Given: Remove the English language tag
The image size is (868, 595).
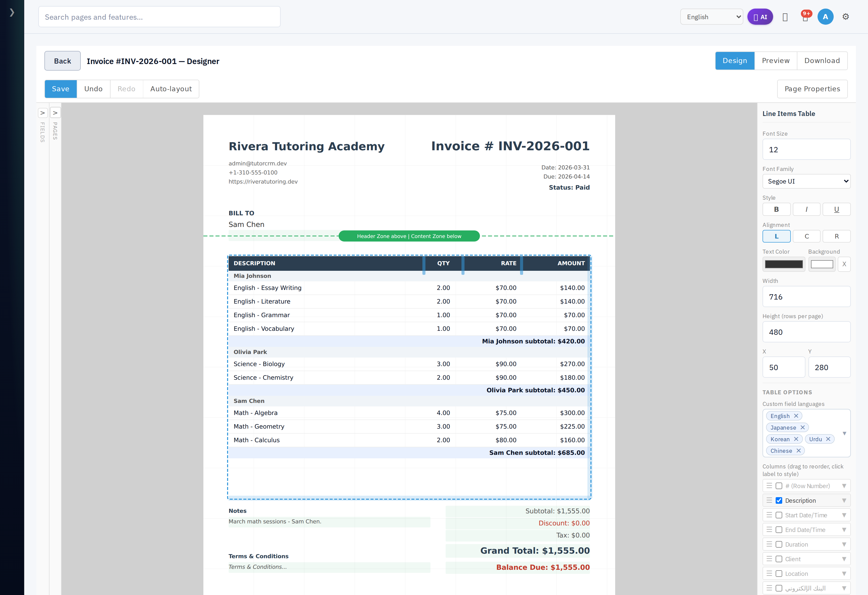Looking at the screenshot, I should pos(796,416).
